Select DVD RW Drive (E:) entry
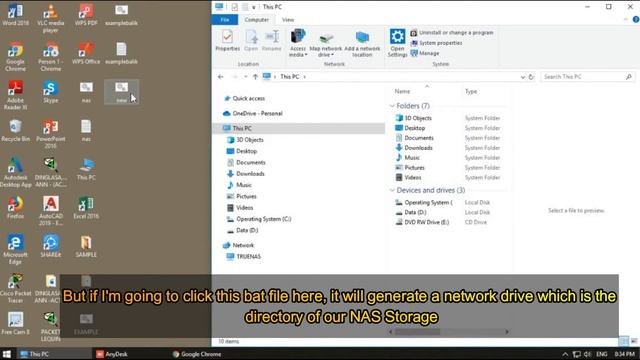Screen dimensions: 640x360 click(422, 222)
